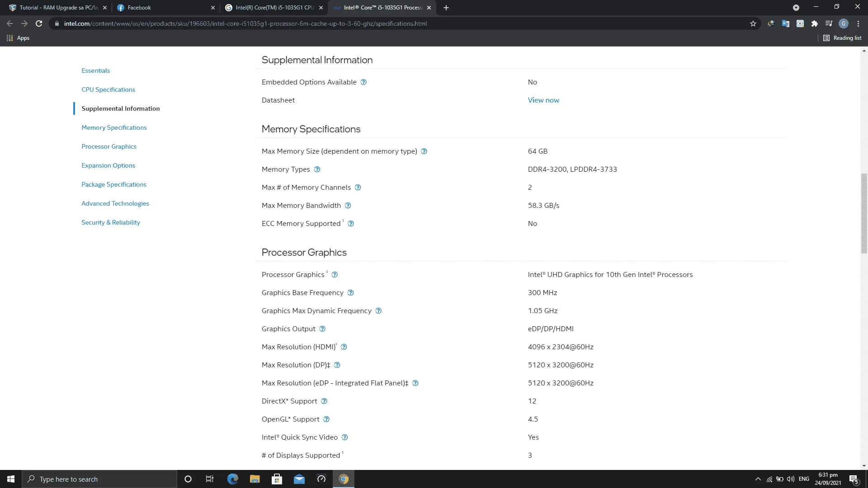Jump to CPU Specifications section

click(108, 89)
